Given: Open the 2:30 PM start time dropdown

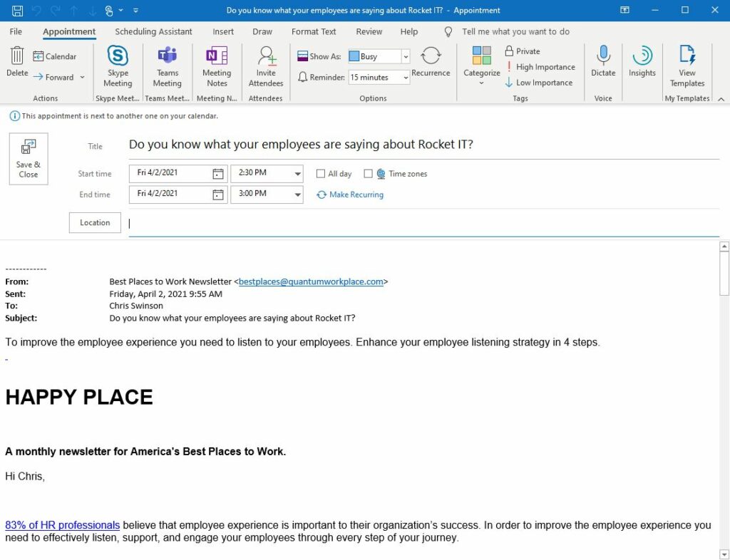Looking at the screenshot, I should click(x=297, y=174).
